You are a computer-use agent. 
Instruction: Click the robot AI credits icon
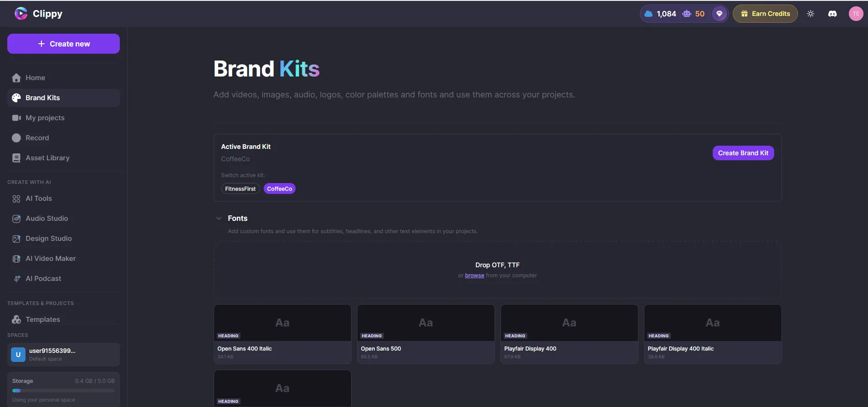tap(687, 14)
